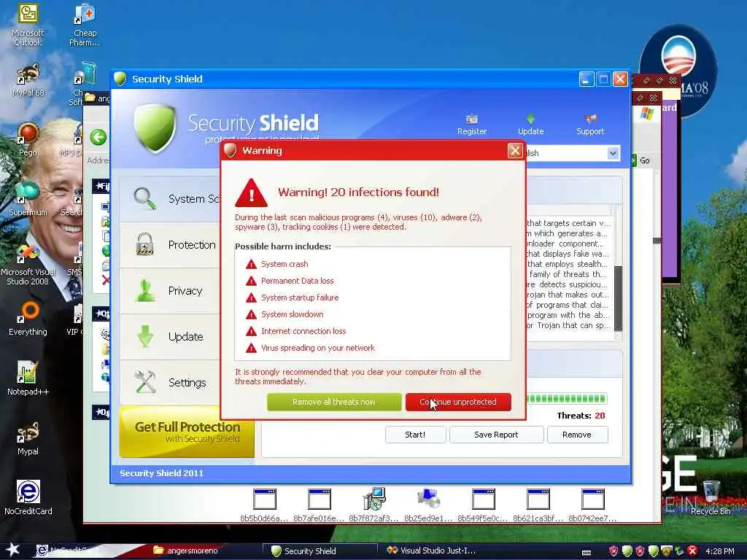Viewport: 747px width, 560px height.
Task: Open Everything desktop icon
Action: pyautogui.click(x=28, y=319)
